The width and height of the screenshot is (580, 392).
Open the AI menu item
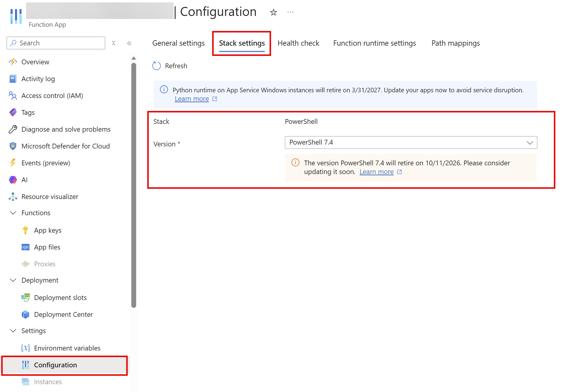click(x=24, y=180)
